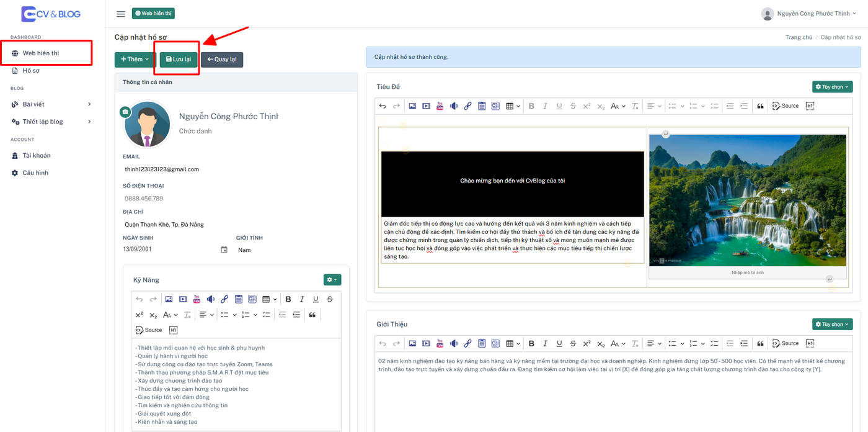This screenshot has width=868, height=432.
Task: Open table dropdown in Tiêu Đề editor
Action: tap(513, 106)
